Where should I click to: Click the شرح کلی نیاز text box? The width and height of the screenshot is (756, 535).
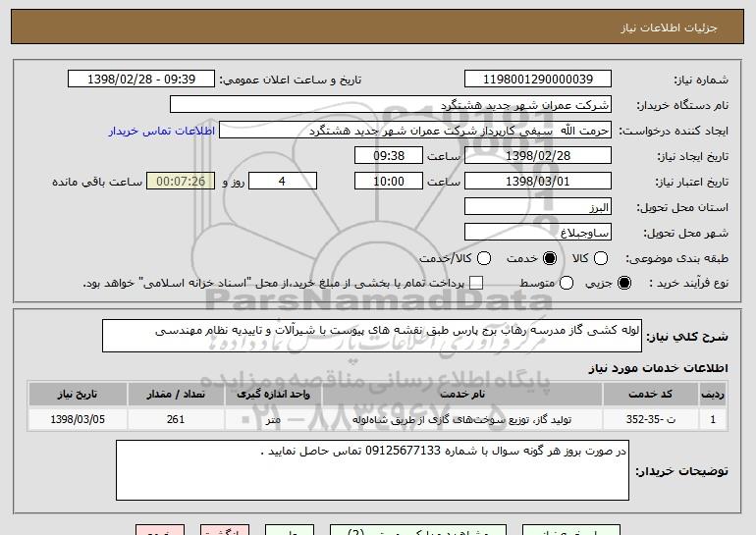point(372,336)
